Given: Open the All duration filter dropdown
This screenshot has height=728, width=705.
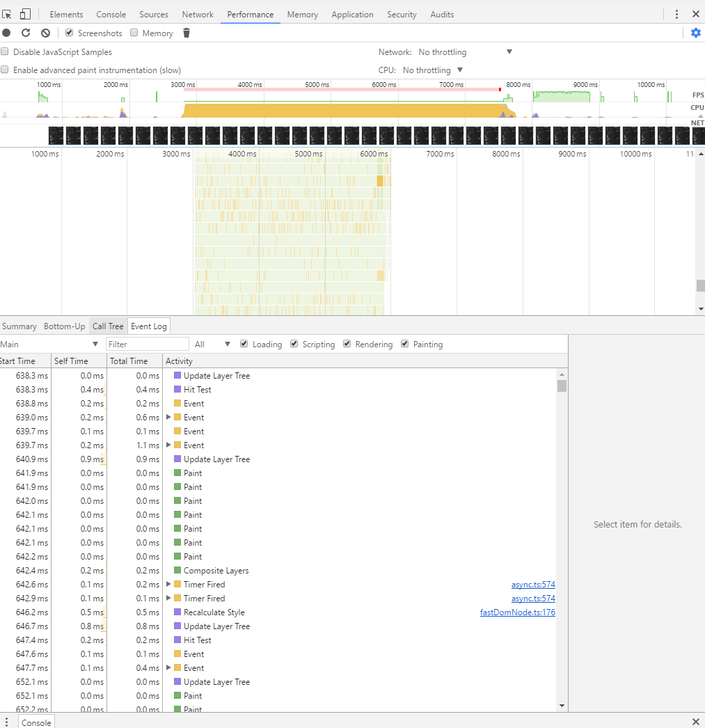Looking at the screenshot, I should click(212, 344).
